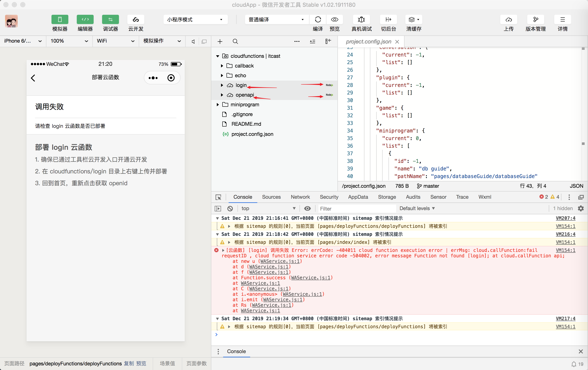Image resolution: width=588 pixels, height=370 pixels.
Task: Expand the login cloud function folder
Action: [x=222, y=85]
